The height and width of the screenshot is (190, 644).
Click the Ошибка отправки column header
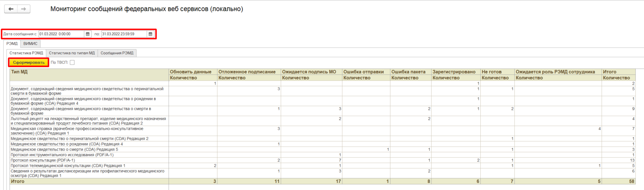point(363,72)
